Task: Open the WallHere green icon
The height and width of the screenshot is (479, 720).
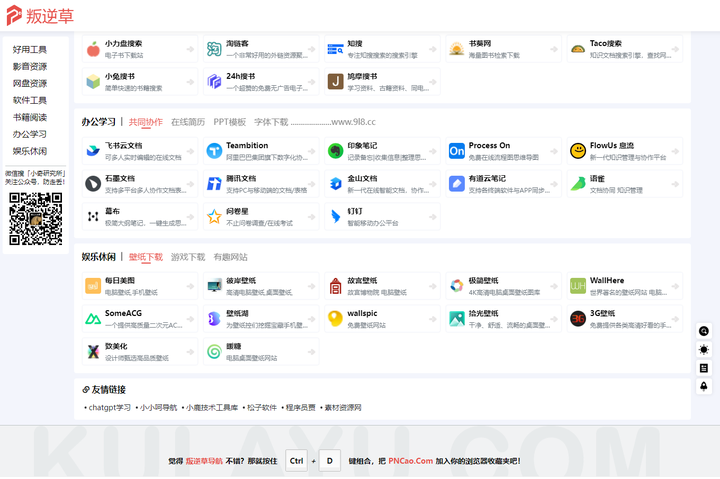Action: [578, 286]
